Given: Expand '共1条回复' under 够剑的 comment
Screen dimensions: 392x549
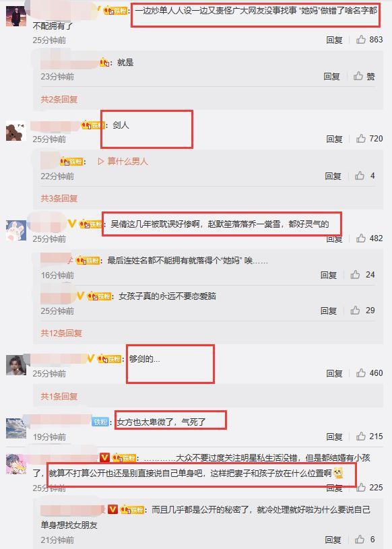Looking at the screenshot, I should click(x=59, y=396).
